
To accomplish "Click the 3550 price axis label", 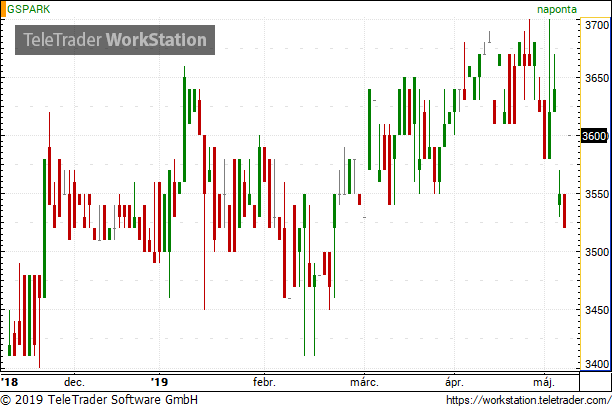I will click(x=597, y=194).
